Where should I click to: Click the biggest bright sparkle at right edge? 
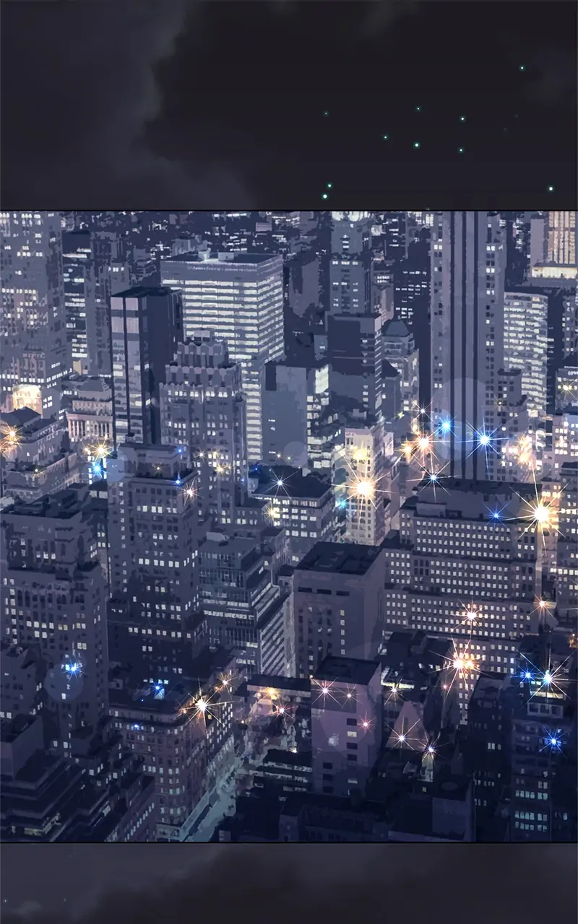coord(541,513)
